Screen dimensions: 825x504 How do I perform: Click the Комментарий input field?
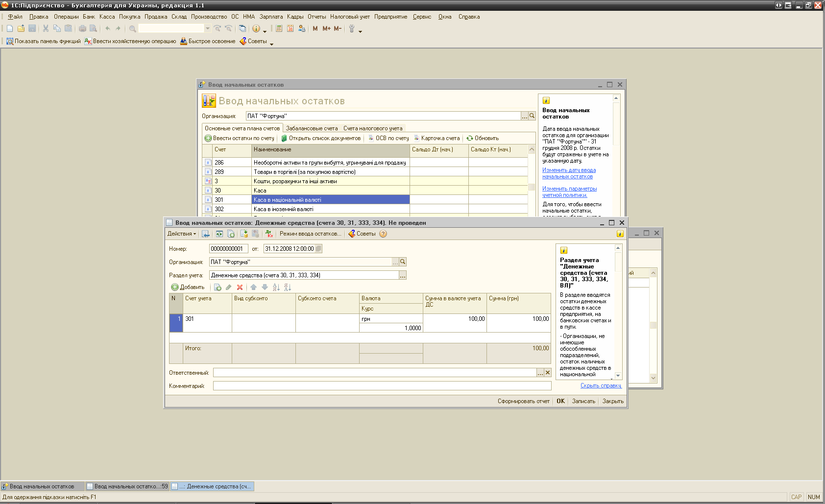(382, 386)
